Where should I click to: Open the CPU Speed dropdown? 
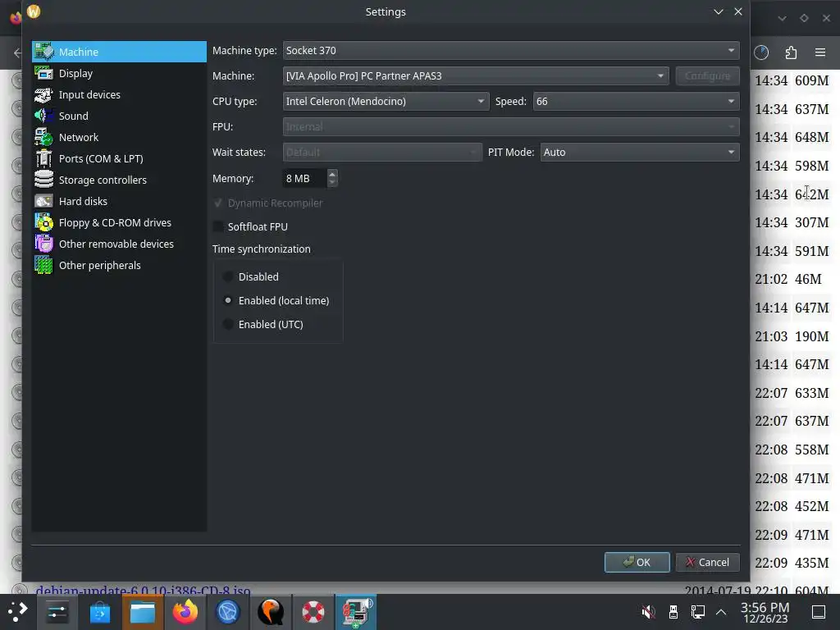point(636,101)
